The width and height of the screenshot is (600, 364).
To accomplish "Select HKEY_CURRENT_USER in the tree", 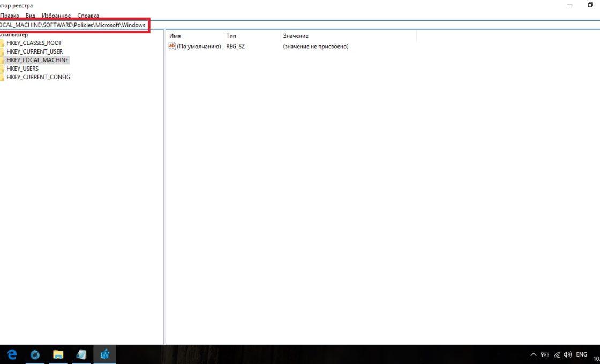I will pyautogui.click(x=34, y=51).
